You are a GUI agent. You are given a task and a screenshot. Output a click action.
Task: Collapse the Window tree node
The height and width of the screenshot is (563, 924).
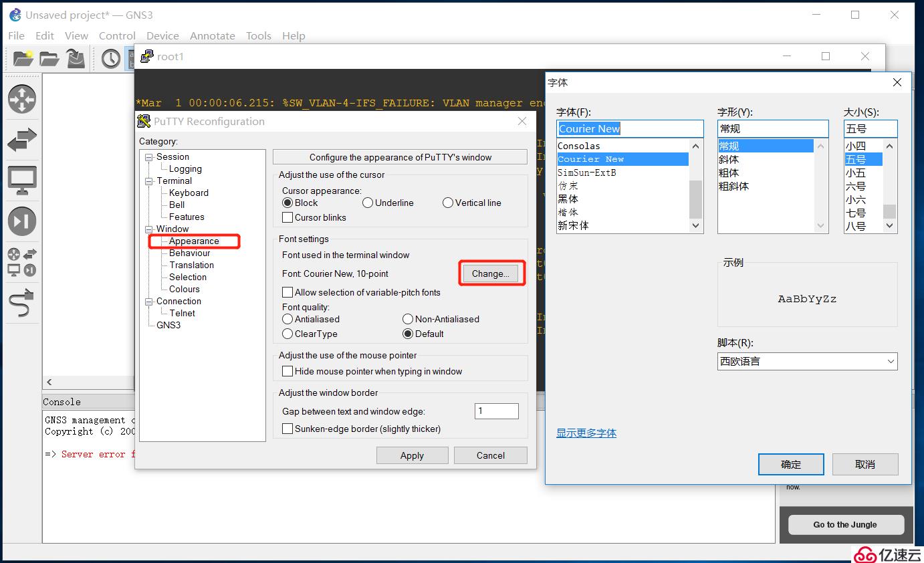click(x=148, y=229)
